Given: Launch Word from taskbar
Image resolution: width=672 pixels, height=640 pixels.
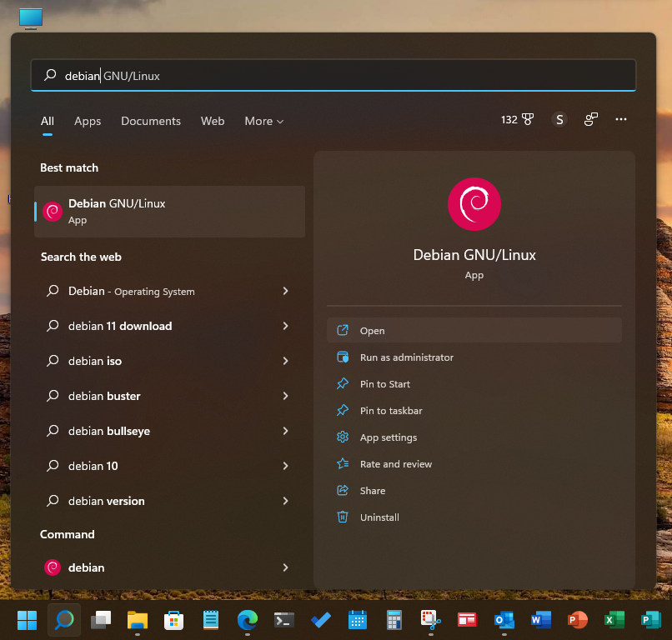Looking at the screenshot, I should [x=540, y=620].
